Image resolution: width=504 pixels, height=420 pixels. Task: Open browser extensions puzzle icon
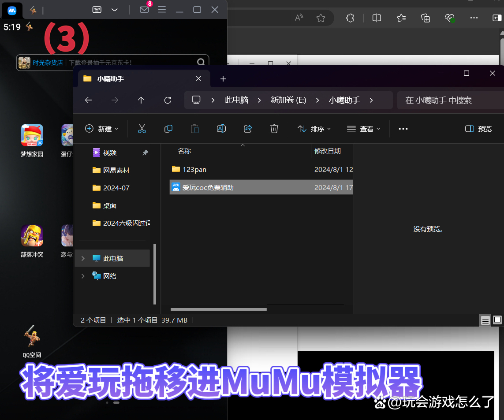click(x=351, y=18)
